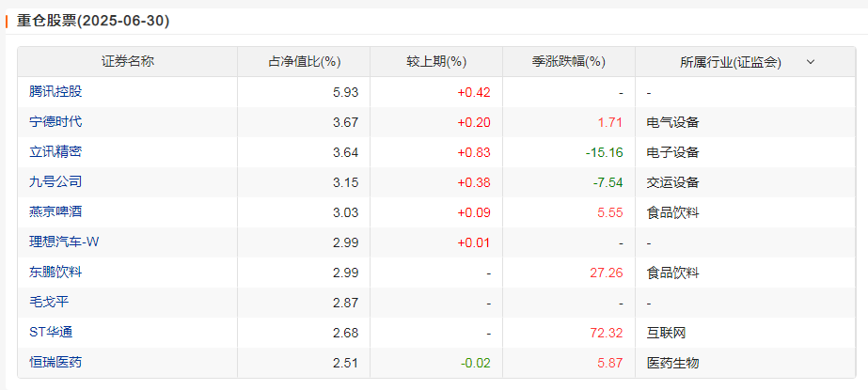Click the 医药生物 industry cell
Image resolution: width=868 pixels, height=390 pixels.
(672, 364)
